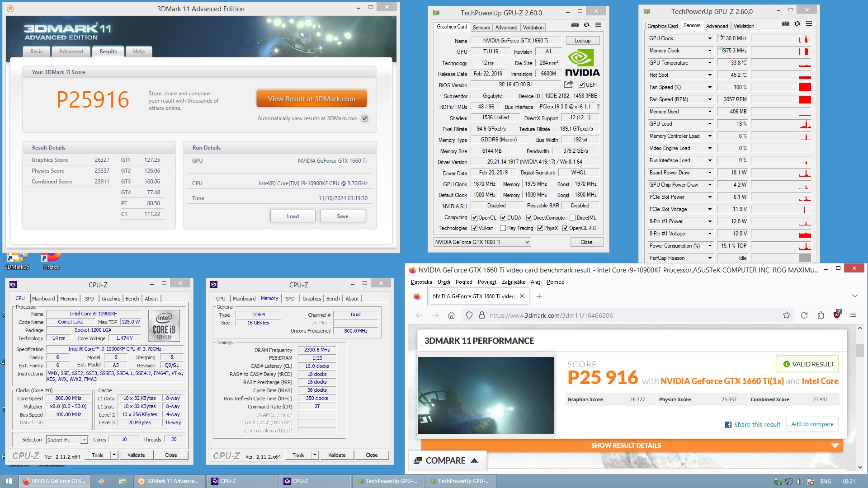Image resolution: width=868 pixels, height=488 pixels.
Task: Toggle the CUDA checkbox
Action: (x=503, y=218)
